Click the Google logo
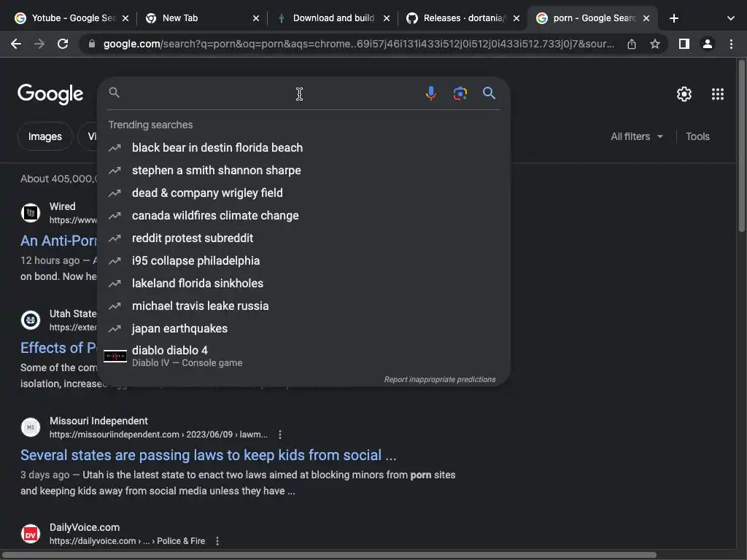Image resolution: width=747 pixels, height=560 pixels. [50, 94]
